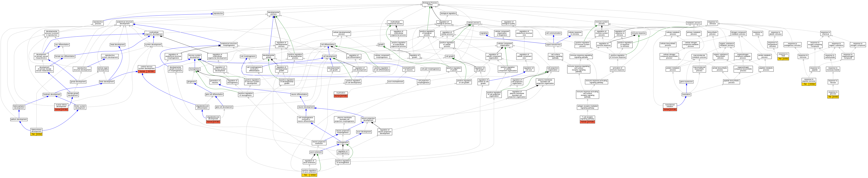Select the 'pallium development' node

pyautogui.click(x=19, y=119)
